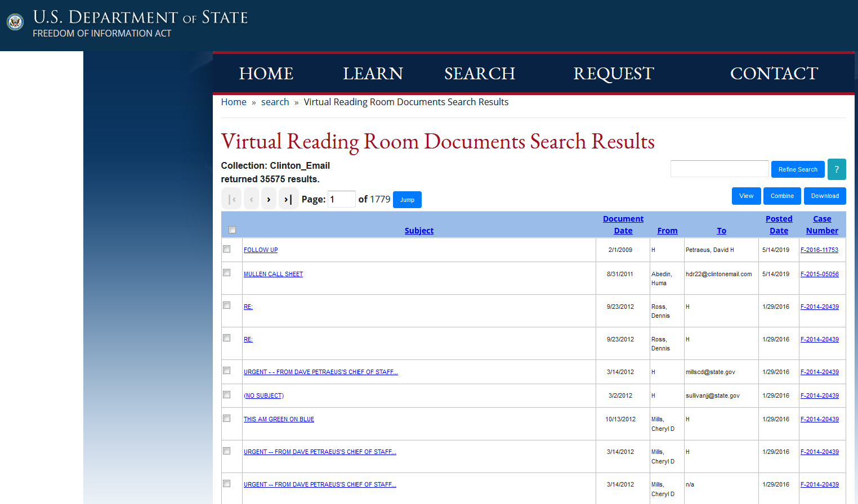Tick the select-all checkbox in table header
858x504 pixels.
pos(232,230)
